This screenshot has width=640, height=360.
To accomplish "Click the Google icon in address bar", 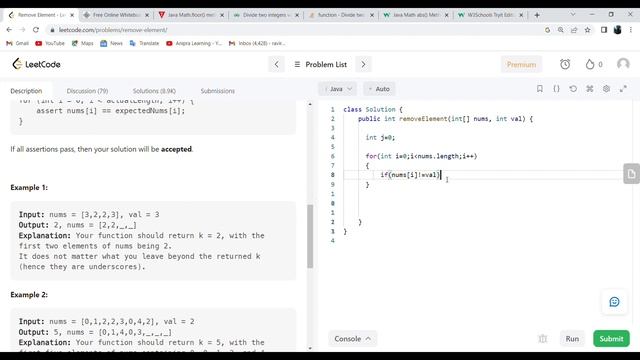I will [547, 30].
